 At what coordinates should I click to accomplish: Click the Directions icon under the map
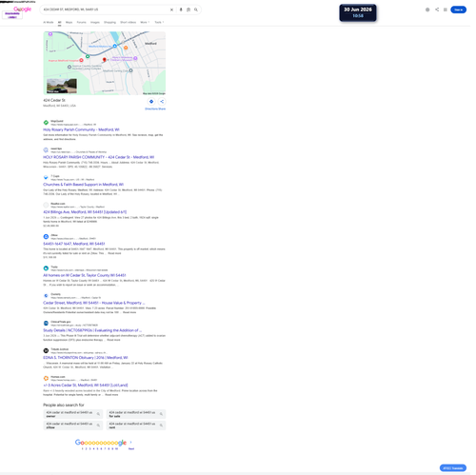pyautogui.click(x=151, y=102)
